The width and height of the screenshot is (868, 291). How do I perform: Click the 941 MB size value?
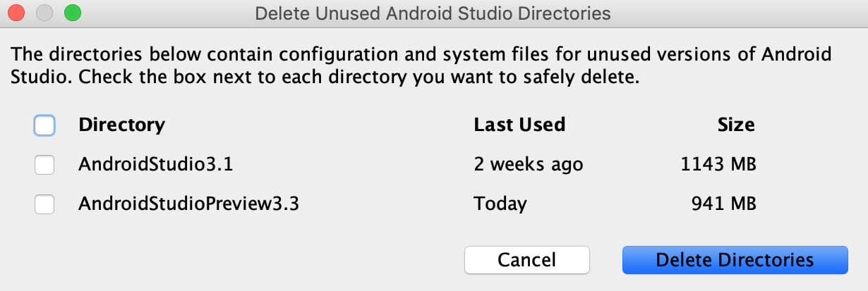tap(724, 205)
